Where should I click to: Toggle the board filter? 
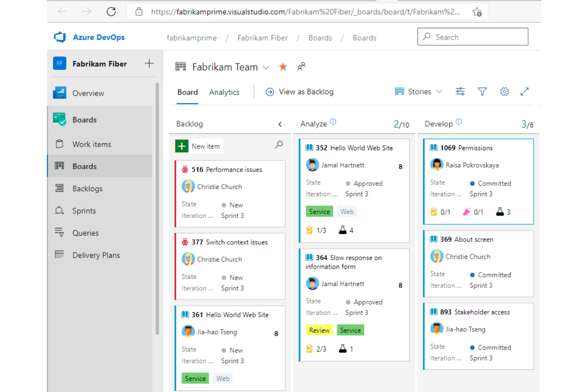coord(482,91)
